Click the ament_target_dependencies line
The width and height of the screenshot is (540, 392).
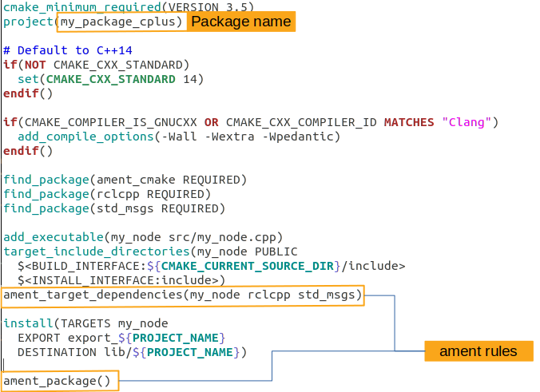click(182, 295)
